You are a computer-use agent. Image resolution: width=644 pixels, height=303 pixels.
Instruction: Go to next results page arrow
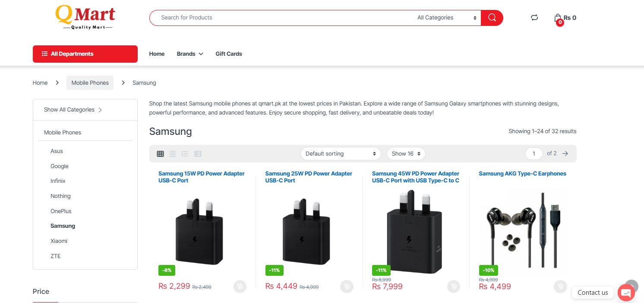click(x=565, y=153)
